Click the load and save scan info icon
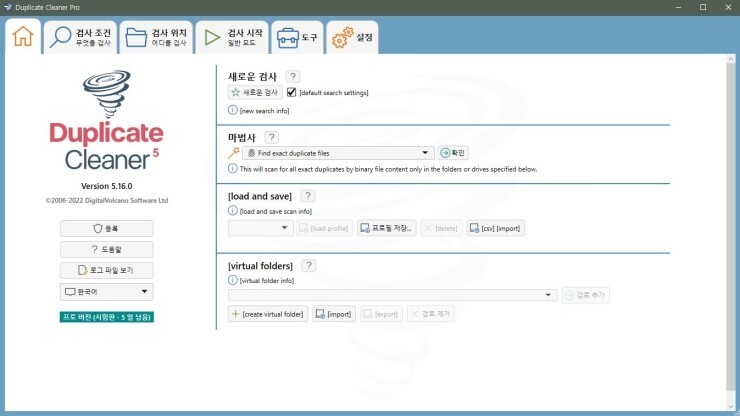This screenshot has height=416, width=740. tap(233, 211)
